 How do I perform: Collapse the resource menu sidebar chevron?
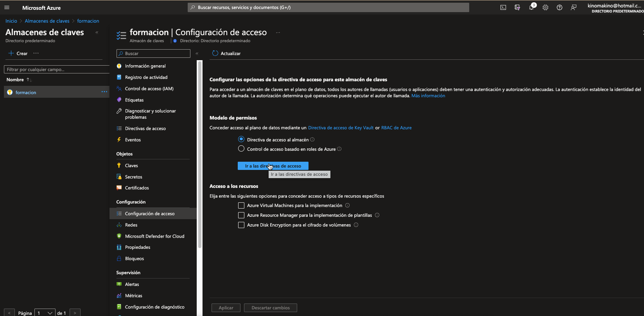click(x=197, y=54)
